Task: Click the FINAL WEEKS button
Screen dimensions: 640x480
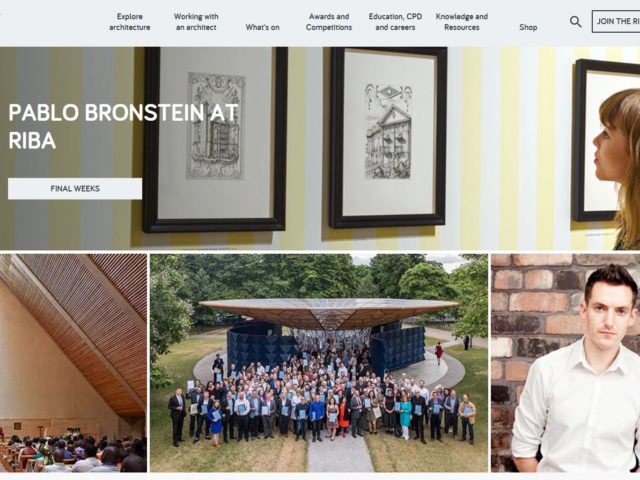Action: coord(75,189)
